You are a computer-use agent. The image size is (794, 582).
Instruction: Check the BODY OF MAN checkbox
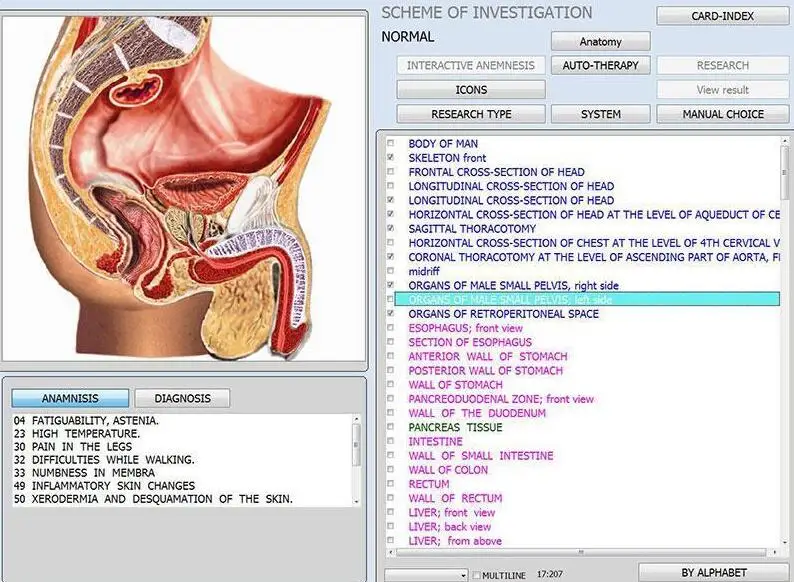click(391, 144)
